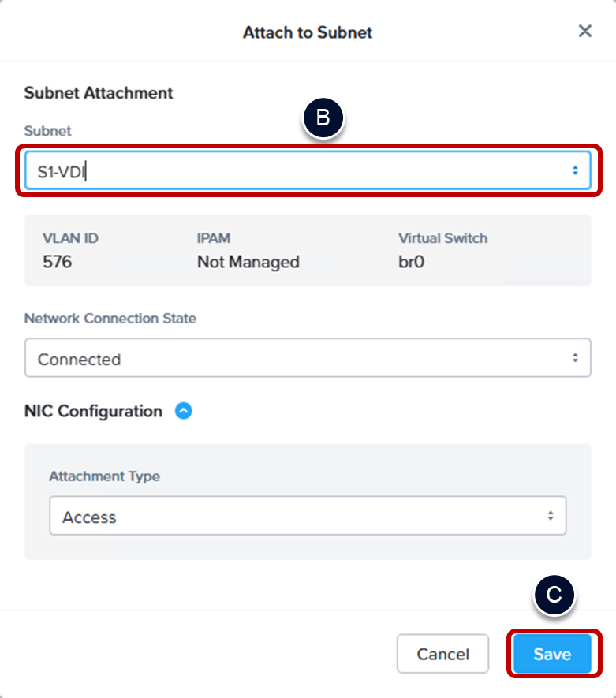
Task: Open the Attachment Type dropdown
Action: pyautogui.click(x=308, y=517)
